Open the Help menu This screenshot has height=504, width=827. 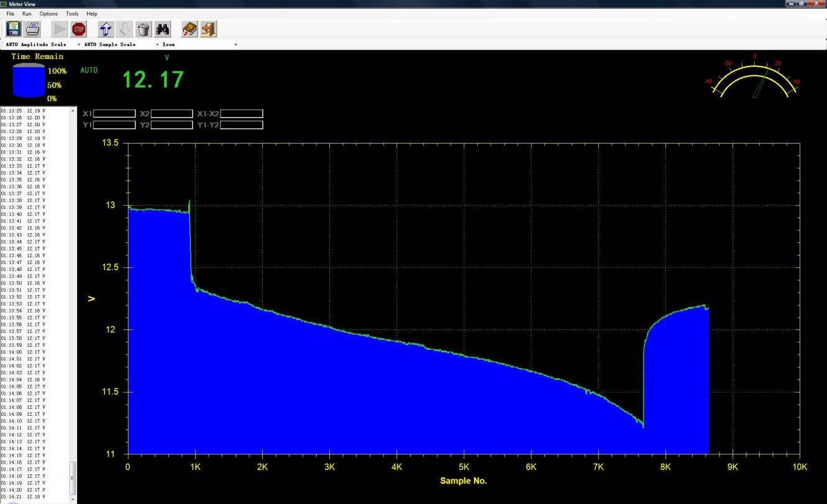(x=92, y=14)
